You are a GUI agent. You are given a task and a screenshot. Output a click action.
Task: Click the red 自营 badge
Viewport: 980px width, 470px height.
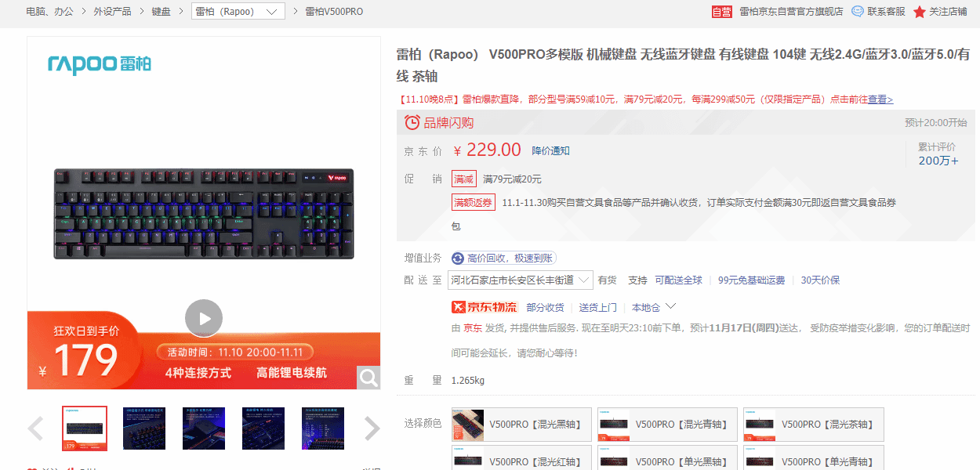click(x=721, y=12)
